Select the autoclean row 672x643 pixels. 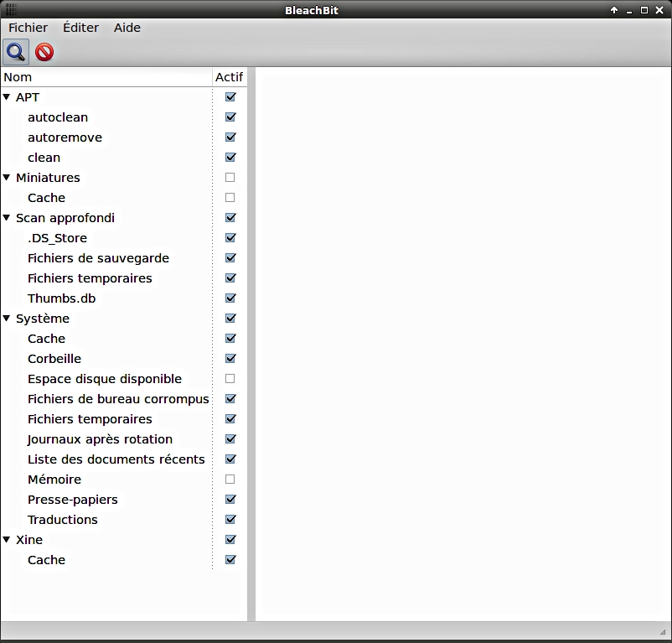click(123, 117)
